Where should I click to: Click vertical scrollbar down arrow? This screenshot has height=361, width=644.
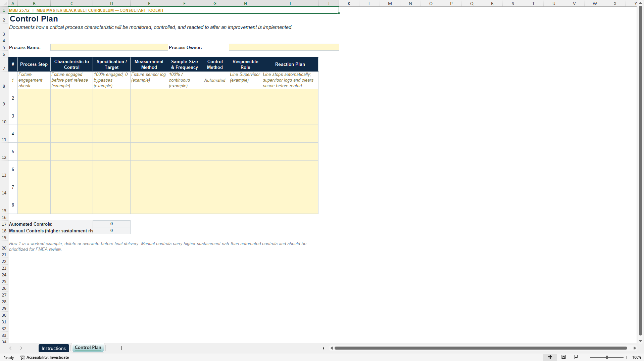640,341
